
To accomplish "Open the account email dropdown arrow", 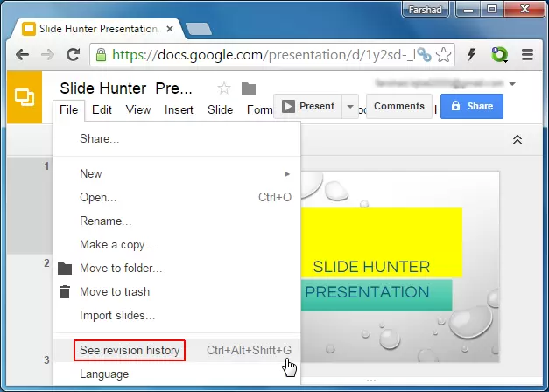I will click(x=512, y=84).
